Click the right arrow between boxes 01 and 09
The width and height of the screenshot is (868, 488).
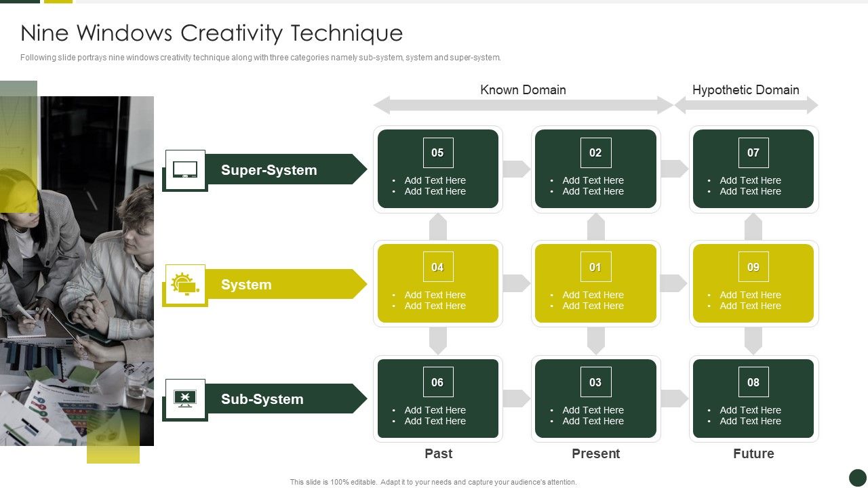click(x=674, y=283)
